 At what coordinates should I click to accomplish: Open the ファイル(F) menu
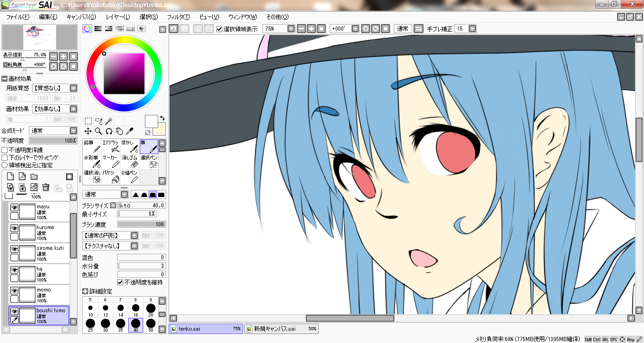point(17,17)
